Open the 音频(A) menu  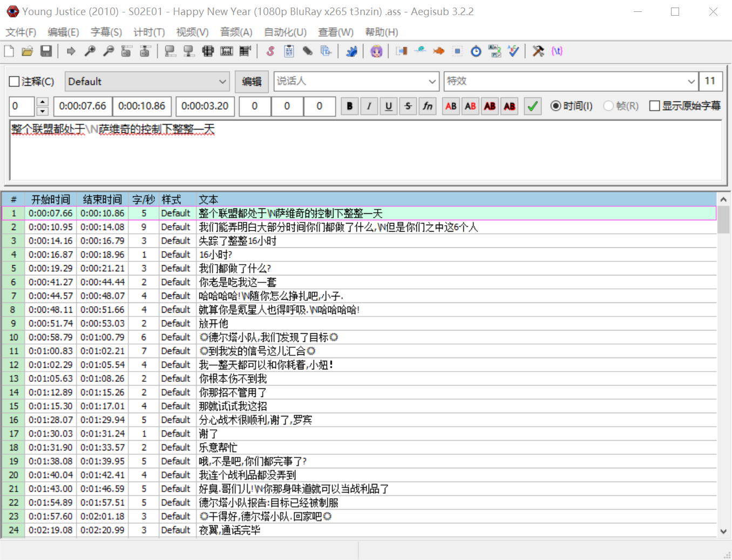click(236, 32)
